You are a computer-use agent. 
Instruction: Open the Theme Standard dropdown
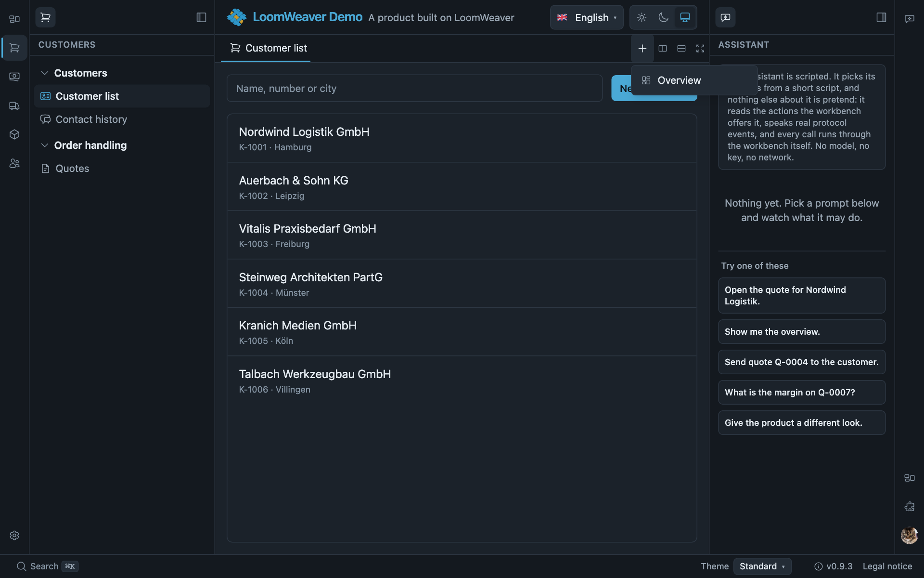(762, 566)
